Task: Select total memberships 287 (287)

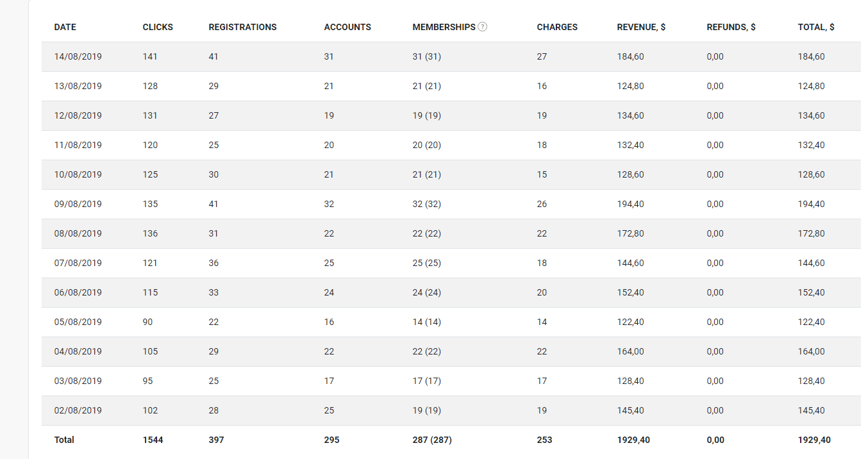Action: pyautogui.click(x=432, y=440)
